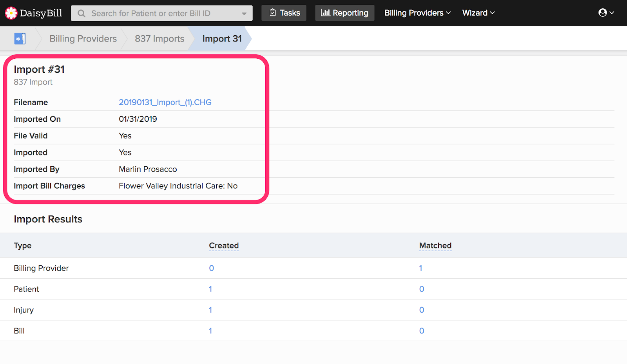Click Billing Provider created count 0
Image resolution: width=627 pixels, height=364 pixels.
[211, 268]
